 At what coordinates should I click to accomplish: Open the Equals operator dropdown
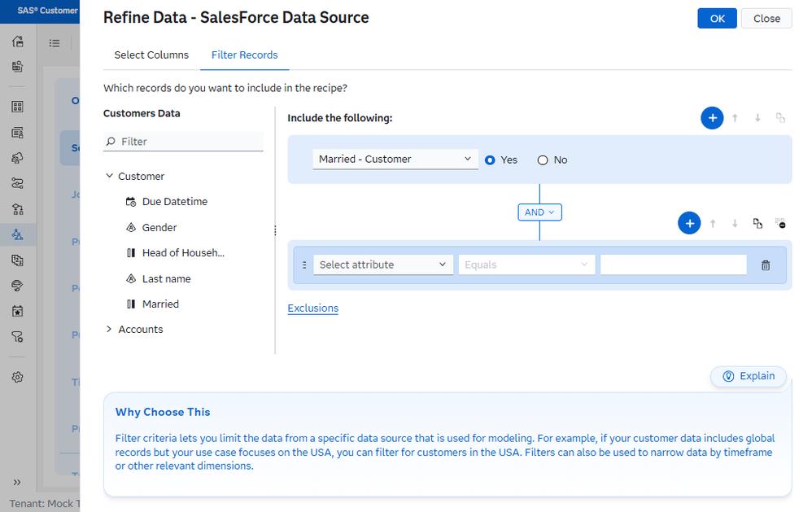point(526,265)
